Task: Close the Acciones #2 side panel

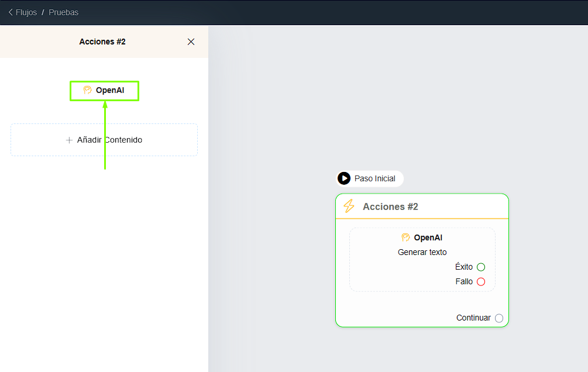Action: click(x=191, y=42)
